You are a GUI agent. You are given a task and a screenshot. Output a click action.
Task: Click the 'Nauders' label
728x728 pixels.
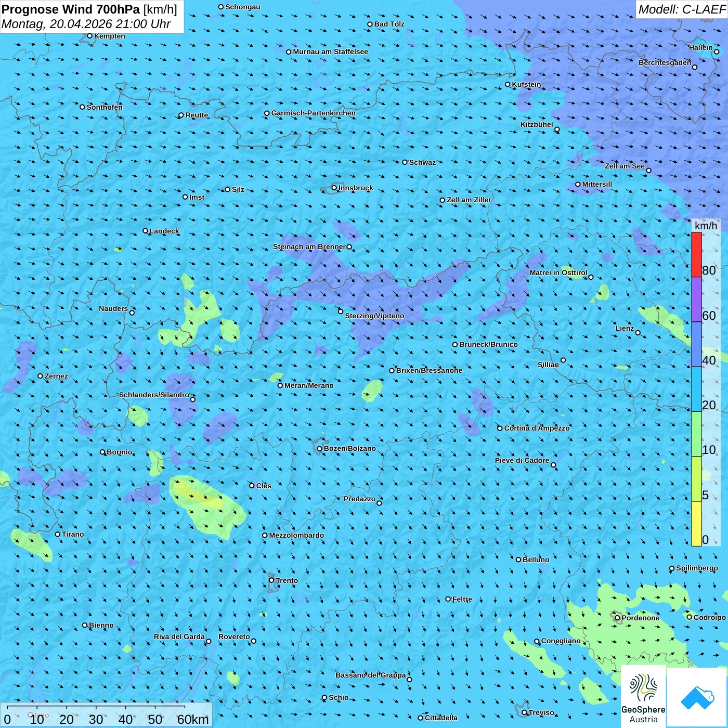pyautogui.click(x=113, y=308)
